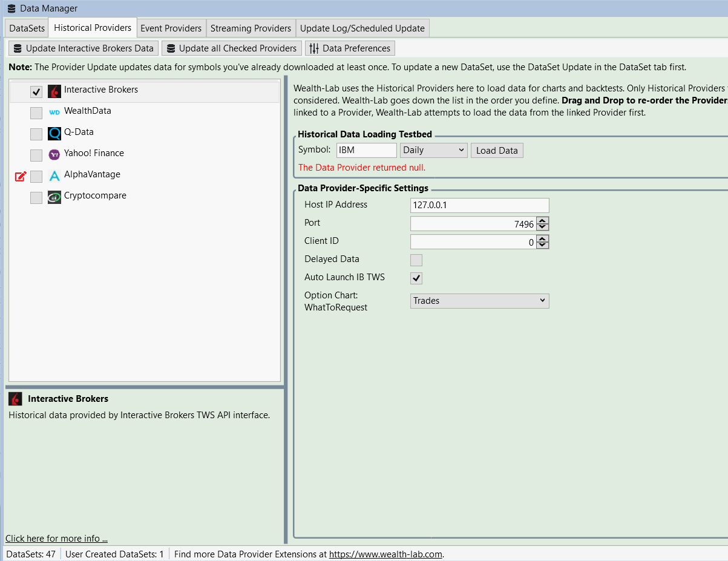Viewport: 728px width, 561px height.
Task: Click the Interactive Brokers provider icon
Action: point(54,91)
